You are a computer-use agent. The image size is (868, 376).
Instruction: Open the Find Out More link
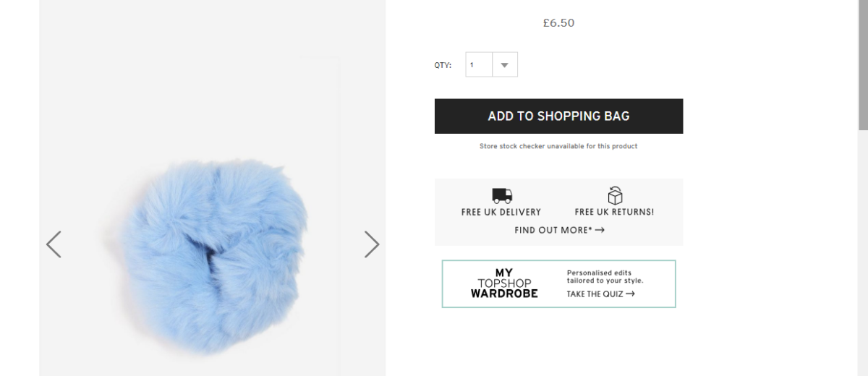tap(553, 230)
